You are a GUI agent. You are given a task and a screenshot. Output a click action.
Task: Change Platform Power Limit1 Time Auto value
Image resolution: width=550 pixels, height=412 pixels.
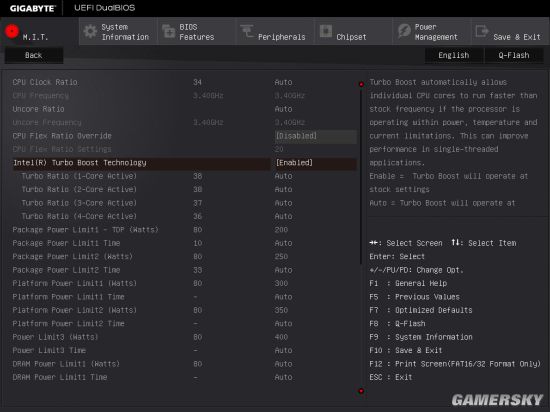283,297
